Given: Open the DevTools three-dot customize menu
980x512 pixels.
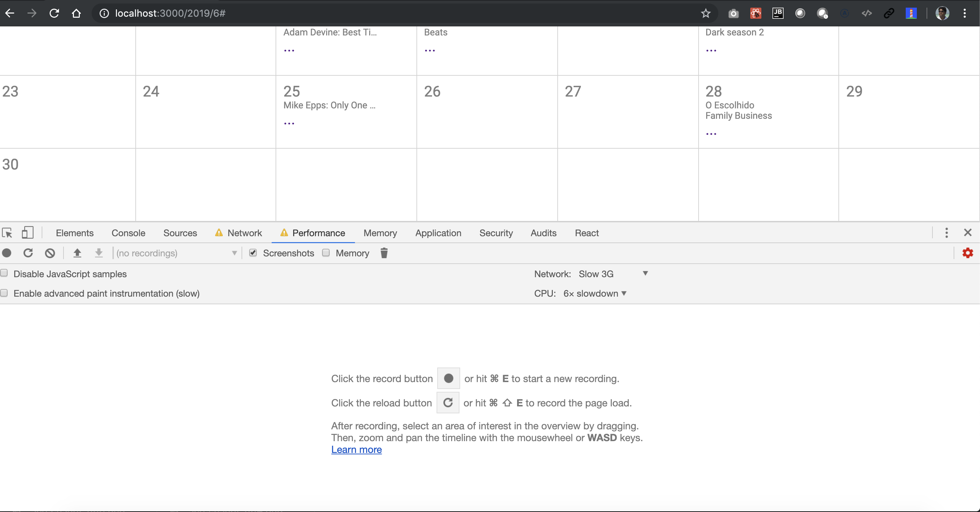Looking at the screenshot, I should click(x=947, y=233).
